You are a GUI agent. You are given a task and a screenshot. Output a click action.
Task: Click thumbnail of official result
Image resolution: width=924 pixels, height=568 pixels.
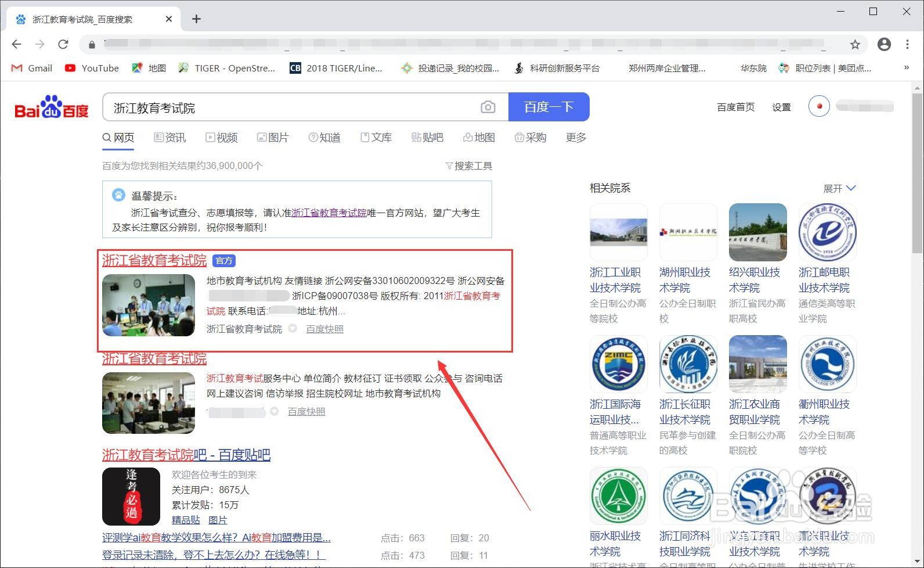[149, 305]
